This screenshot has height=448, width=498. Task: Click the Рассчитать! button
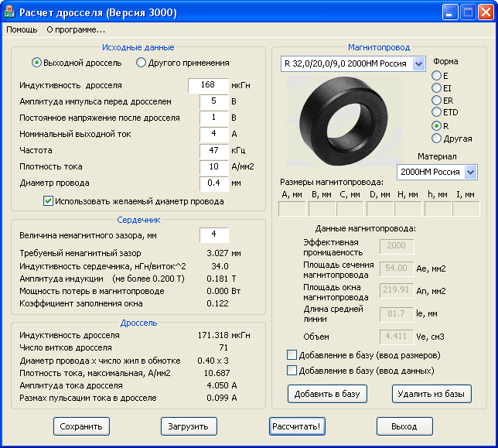pos(297,426)
